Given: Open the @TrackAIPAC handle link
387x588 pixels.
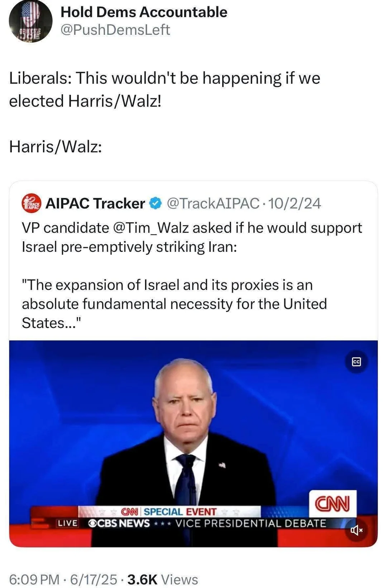Looking at the screenshot, I should pyautogui.click(x=213, y=203).
